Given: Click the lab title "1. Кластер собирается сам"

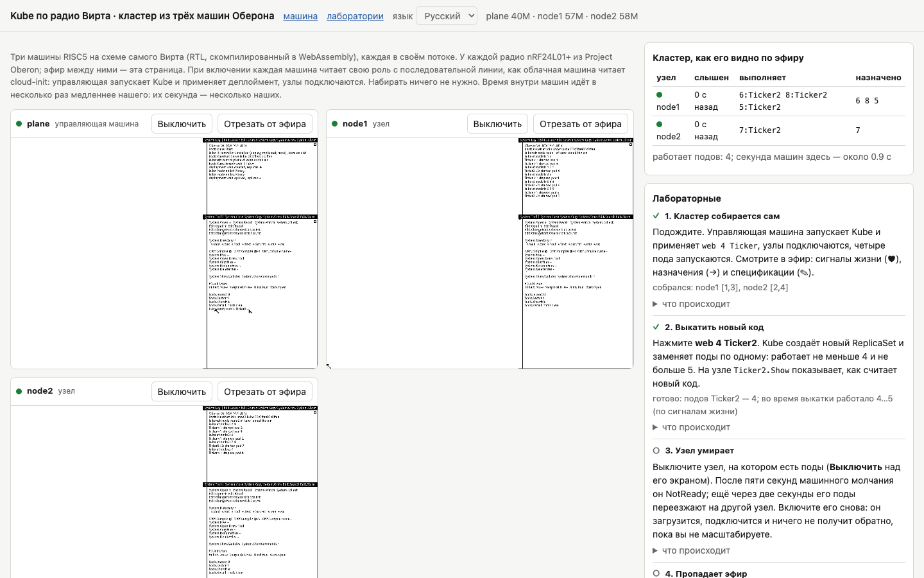Looking at the screenshot, I should coord(723,216).
